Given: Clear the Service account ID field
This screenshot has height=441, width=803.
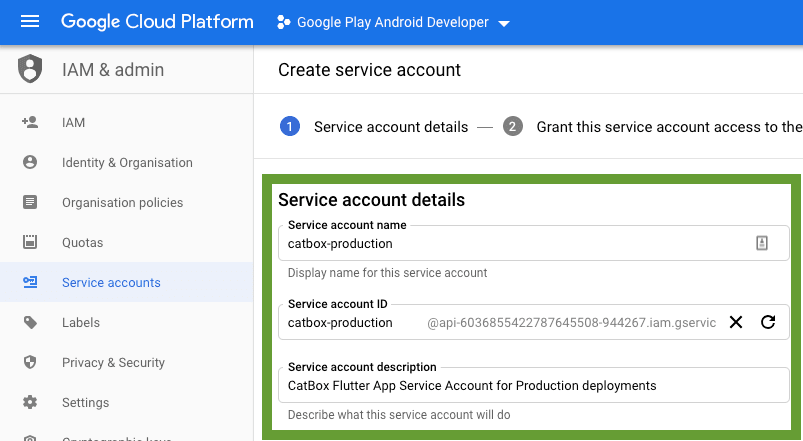Looking at the screenshot, I should [736, 322].
